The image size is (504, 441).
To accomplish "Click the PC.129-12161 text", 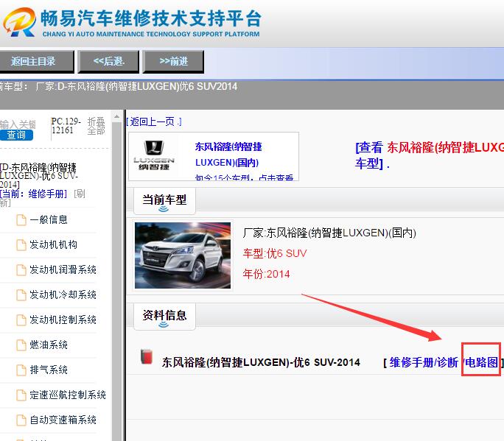I will tap(66, 126).
